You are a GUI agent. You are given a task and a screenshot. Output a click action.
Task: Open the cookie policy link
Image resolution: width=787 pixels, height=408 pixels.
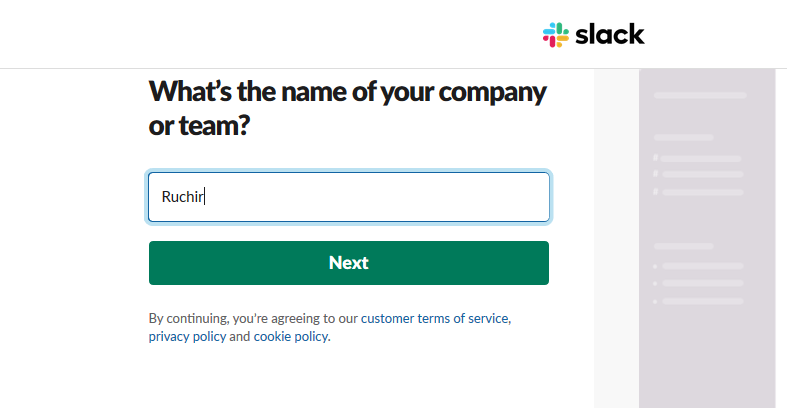tap(290, 337)
